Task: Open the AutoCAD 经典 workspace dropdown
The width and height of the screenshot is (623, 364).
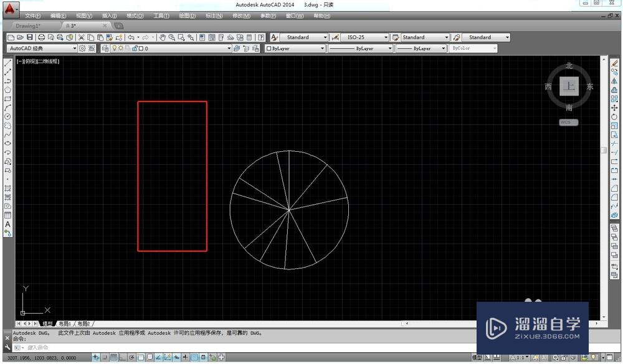Action: click(x=74, y=48)
